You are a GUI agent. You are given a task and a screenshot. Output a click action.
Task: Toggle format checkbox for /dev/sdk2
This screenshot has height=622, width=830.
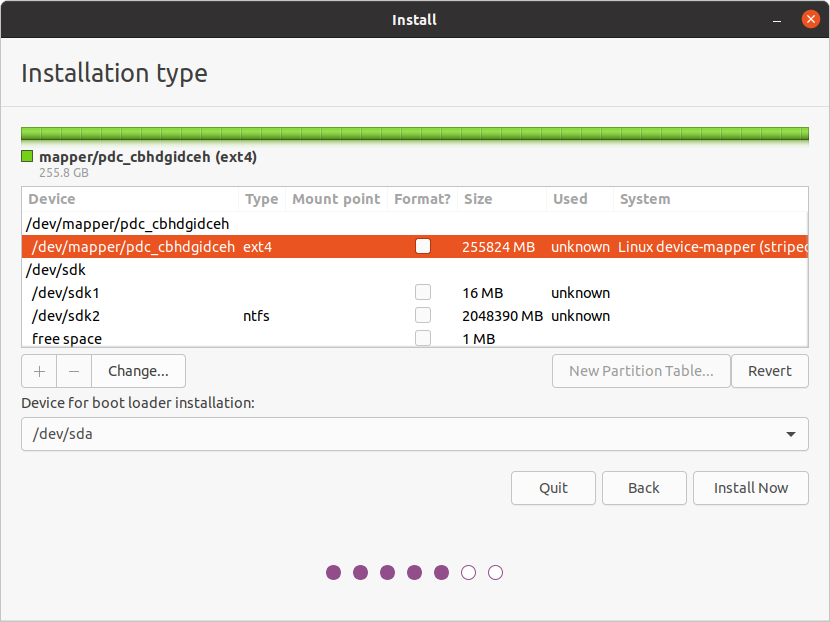coord(423,315)
